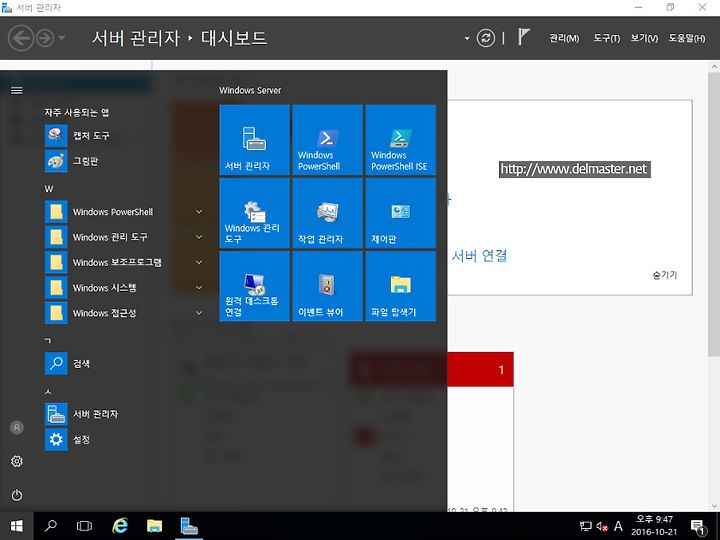
Task: Open the 서버 관리자 tile
Action: [x=254, y=140]
